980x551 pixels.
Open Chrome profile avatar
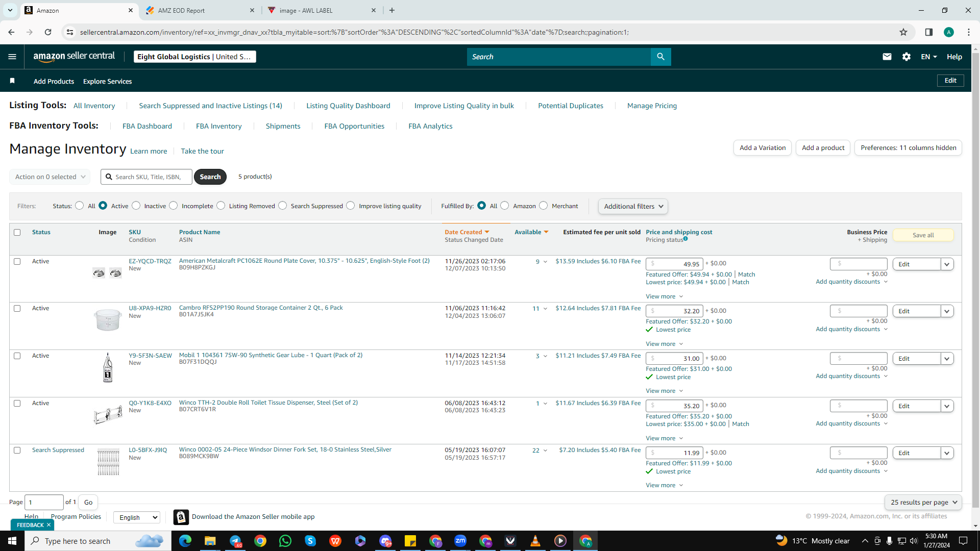(x=949, y=32)
